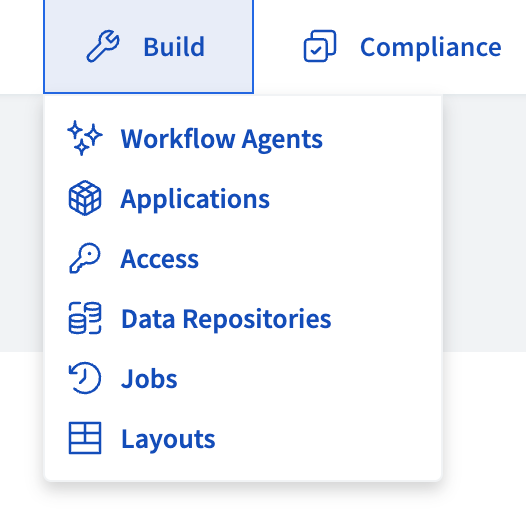Screen dimensions: 526x514
Task: Go to Applications in the Build menu
Action: pos(195,199)
